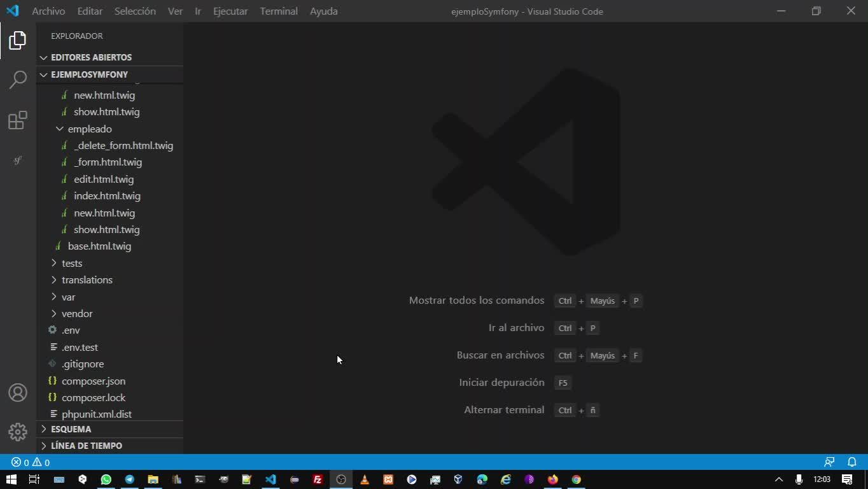Open edit.html.twig in the explorer
Screen dimensions: 868x489
point(104,180)
